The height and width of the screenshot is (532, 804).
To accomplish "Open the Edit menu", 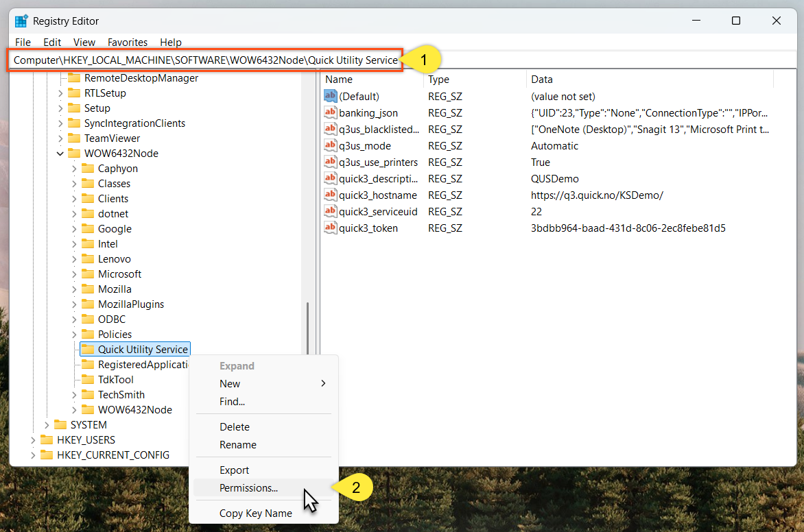I will 51,42.
